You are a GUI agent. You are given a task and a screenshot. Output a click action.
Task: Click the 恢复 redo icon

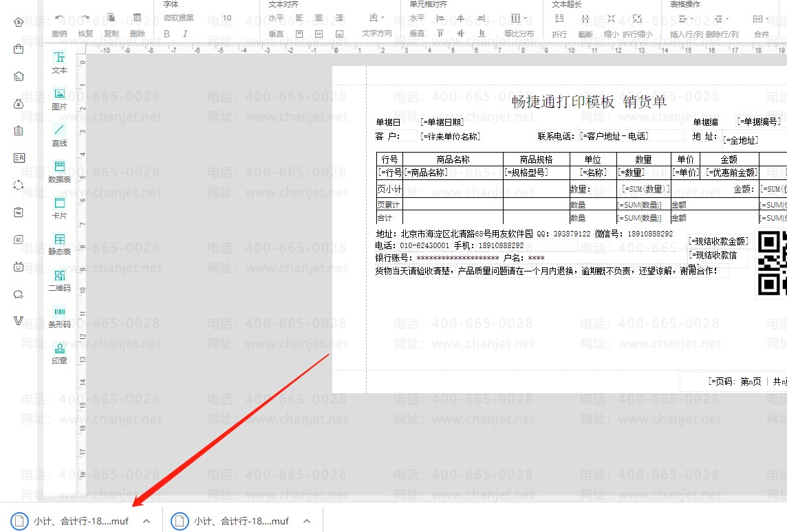(85, 19)
